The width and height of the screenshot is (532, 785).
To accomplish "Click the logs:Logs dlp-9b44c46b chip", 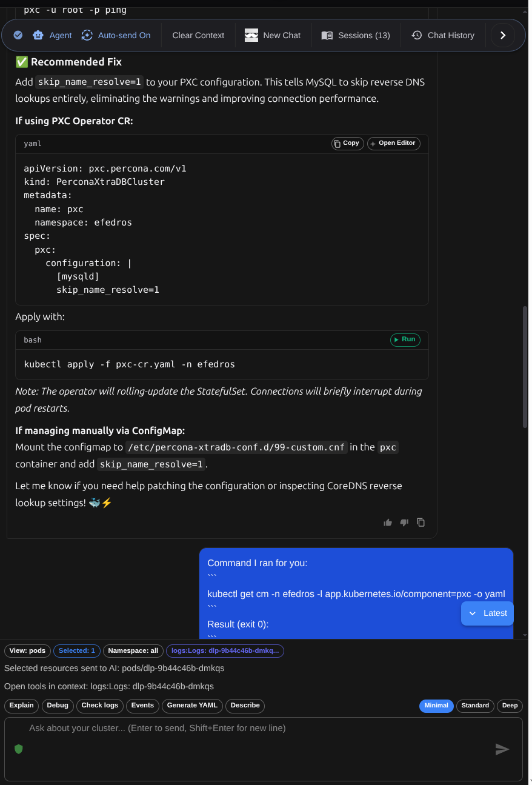I will pos(225,650).
